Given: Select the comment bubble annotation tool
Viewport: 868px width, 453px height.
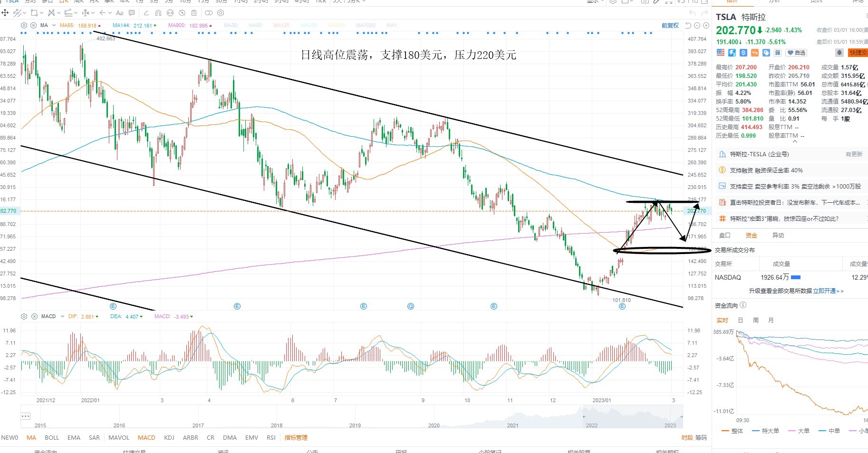Looking at the screenshot, I should pyautogui.click(x=132, y=13).
